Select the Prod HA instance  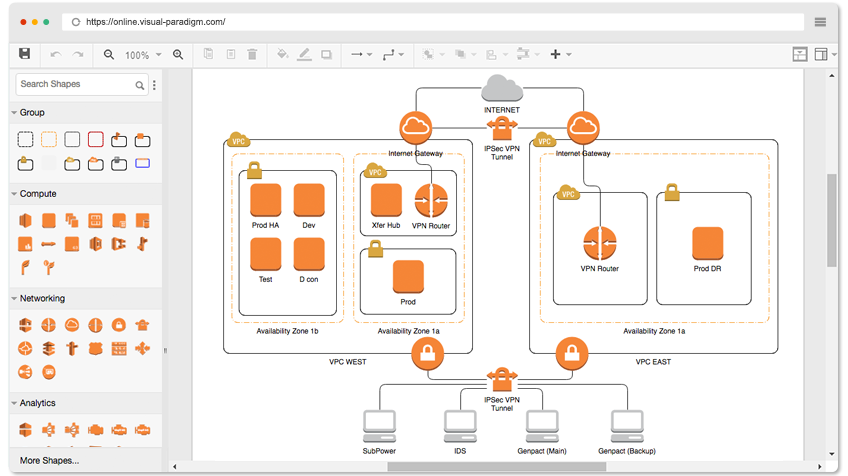[x=266, y=200]
